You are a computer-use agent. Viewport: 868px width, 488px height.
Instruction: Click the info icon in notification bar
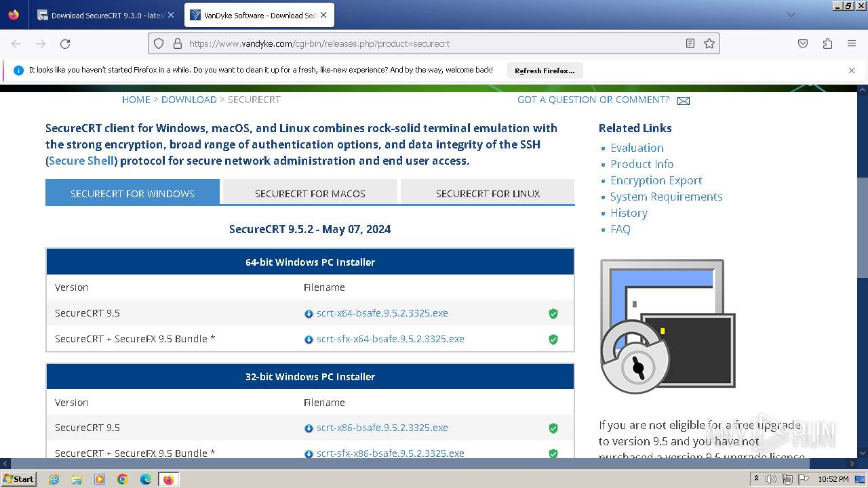coord(18,70)
